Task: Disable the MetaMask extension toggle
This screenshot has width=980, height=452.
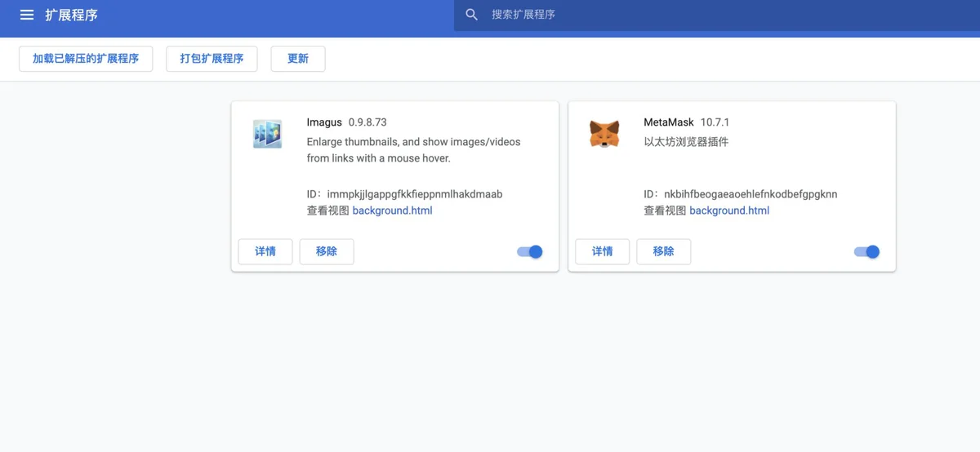Action: coord(866,252)
